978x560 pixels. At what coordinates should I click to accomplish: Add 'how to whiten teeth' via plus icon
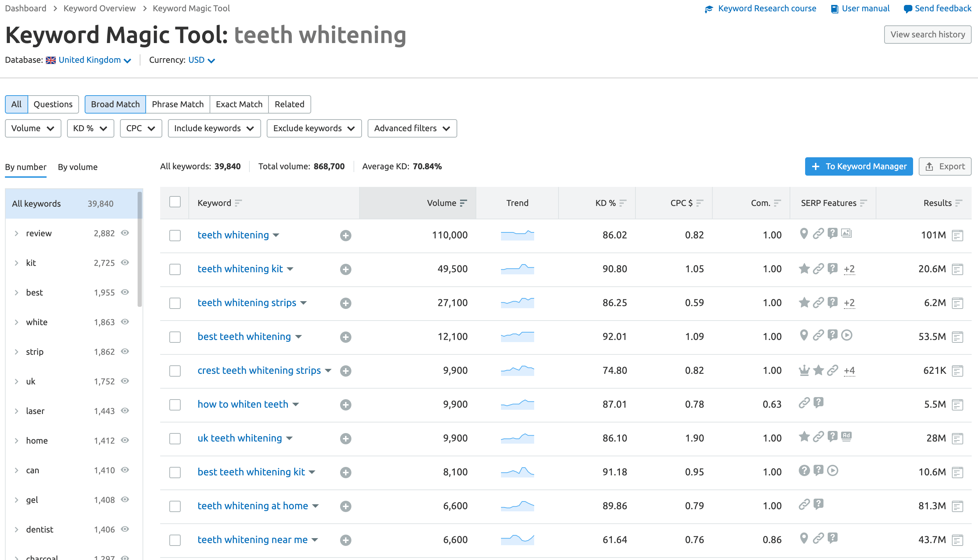pyautogui.click(x=345, y=404)
